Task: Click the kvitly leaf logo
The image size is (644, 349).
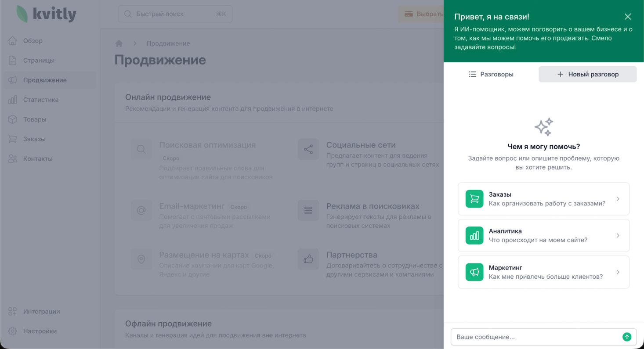Action: (x=21, y=14)
